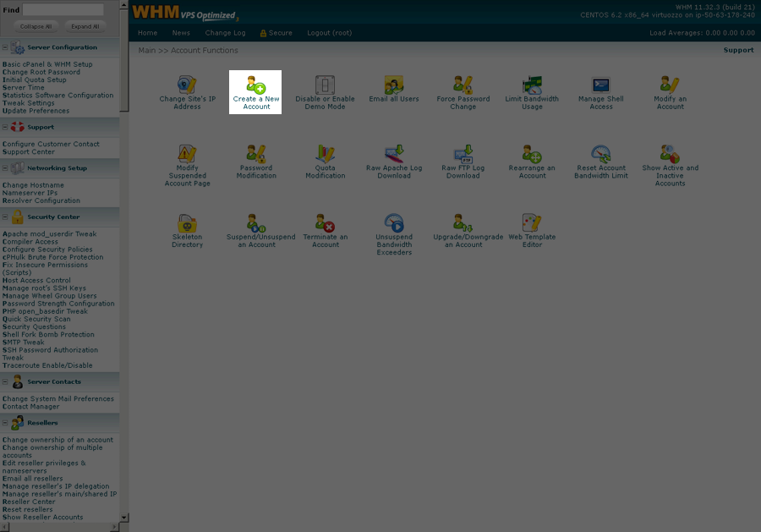Open Change Log in top navigation
Viewport: 761px width, 532px height.
pyautogui.click(x=225, y=33)
